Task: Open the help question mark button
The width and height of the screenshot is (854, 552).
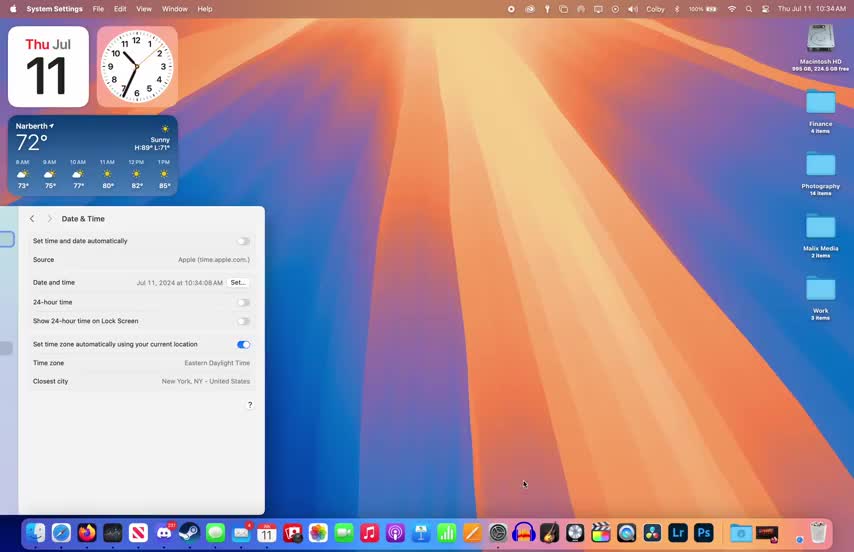Action: coord(249,405)
